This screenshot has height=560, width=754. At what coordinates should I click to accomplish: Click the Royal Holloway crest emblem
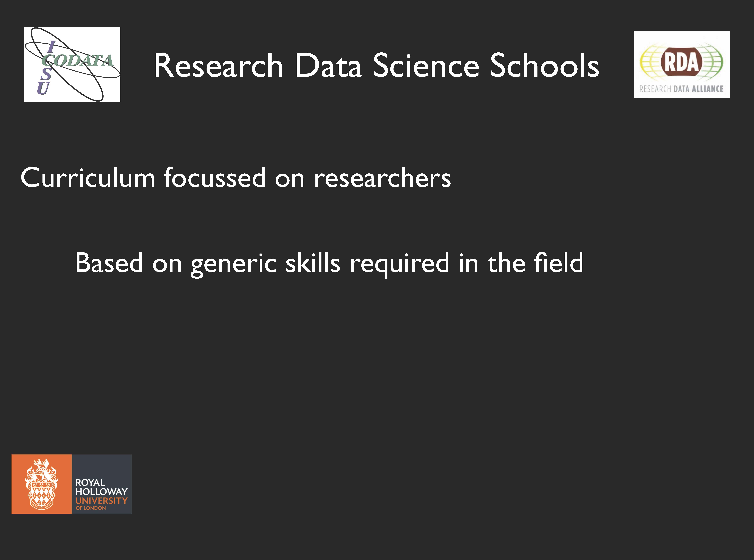[41, 484]
